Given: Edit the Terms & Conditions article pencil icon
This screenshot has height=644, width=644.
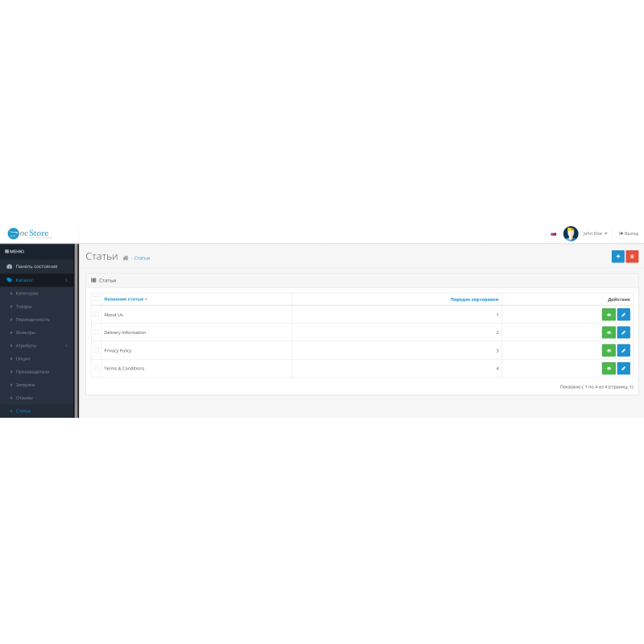Looking at the screenshot, I should point(623,369).
